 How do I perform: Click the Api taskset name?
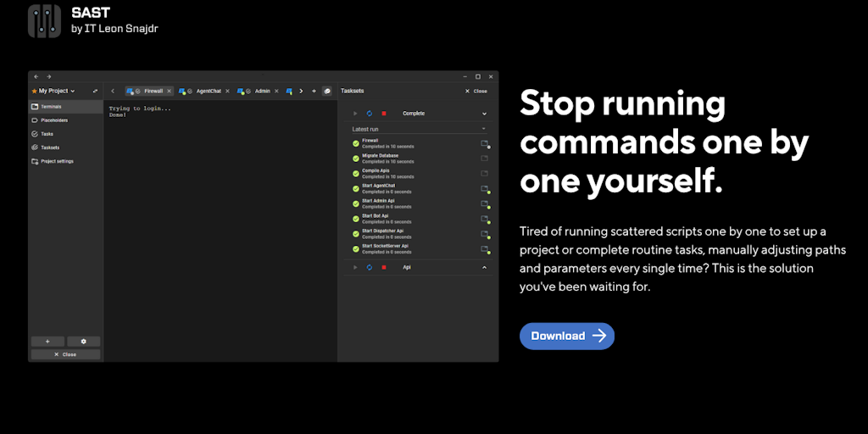(407, 267)
